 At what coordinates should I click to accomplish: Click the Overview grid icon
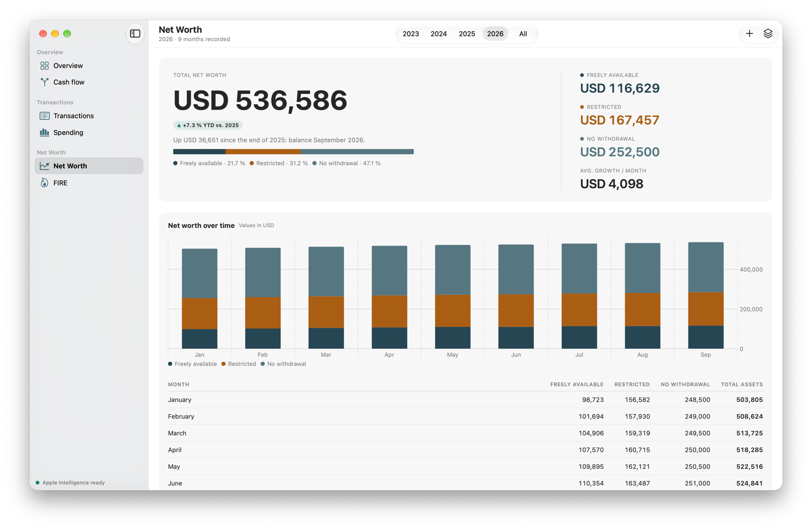pyautogui.click(x=45, y=65)
